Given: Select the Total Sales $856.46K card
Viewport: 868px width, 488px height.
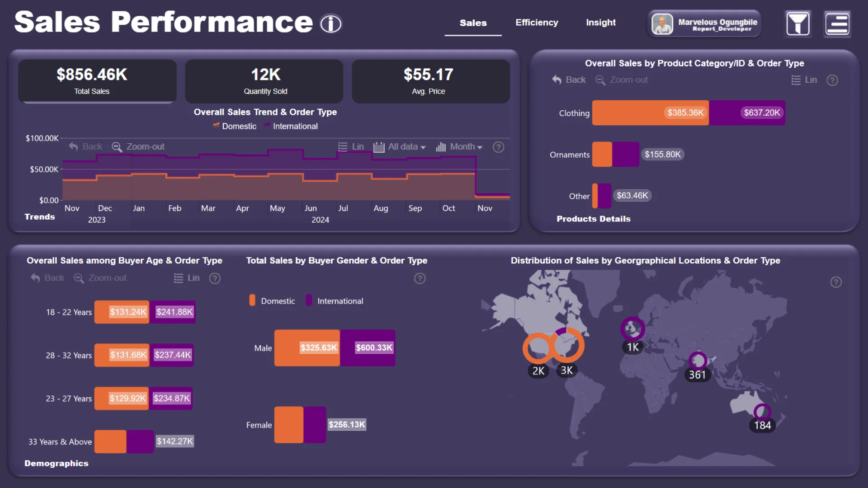Looking at the screenshot, I should 97,81.
